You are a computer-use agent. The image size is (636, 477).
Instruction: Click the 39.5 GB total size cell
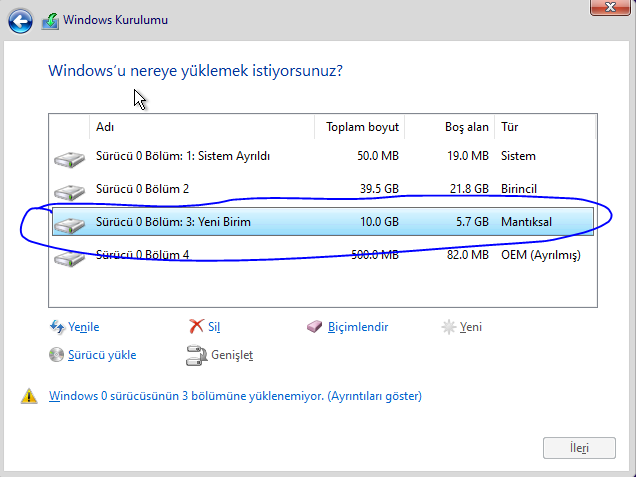379,189
